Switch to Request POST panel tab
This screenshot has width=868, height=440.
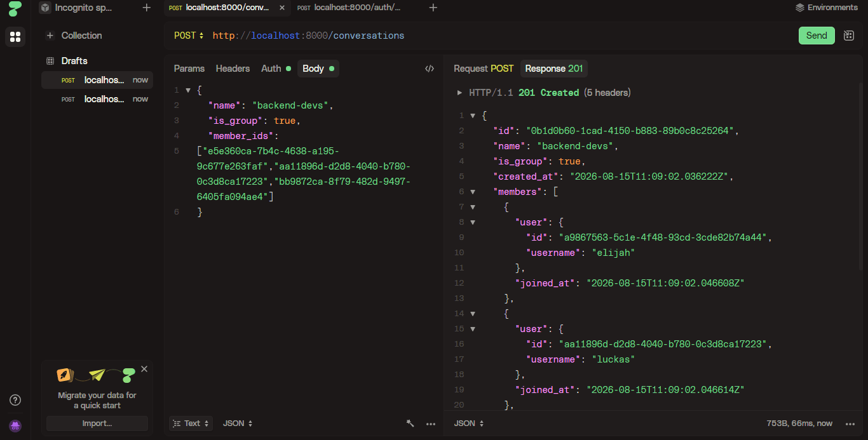pyautogui.click(x=484, y=69)
